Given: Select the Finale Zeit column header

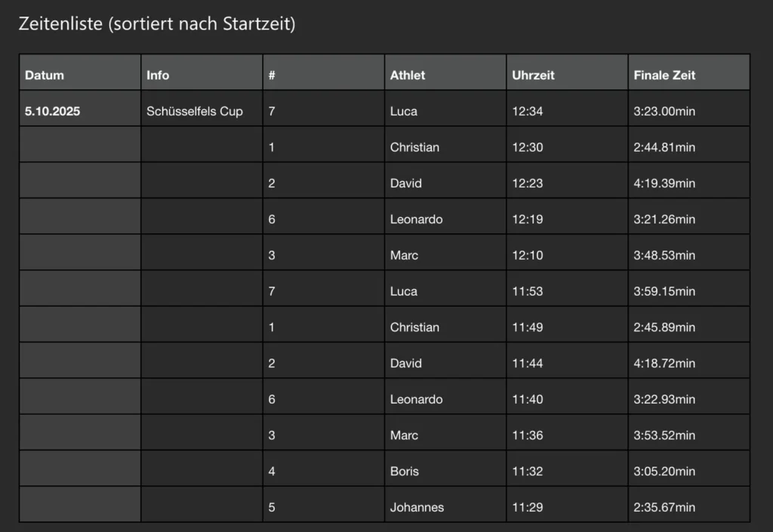Looking at the screenshot, I should click(664, 75).
